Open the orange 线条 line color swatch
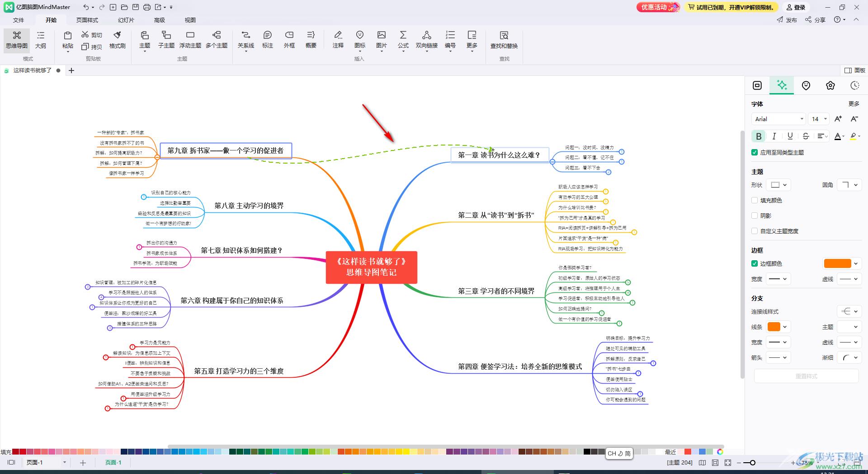The width and height of the screenshot is (868, 474). point(774,327)
